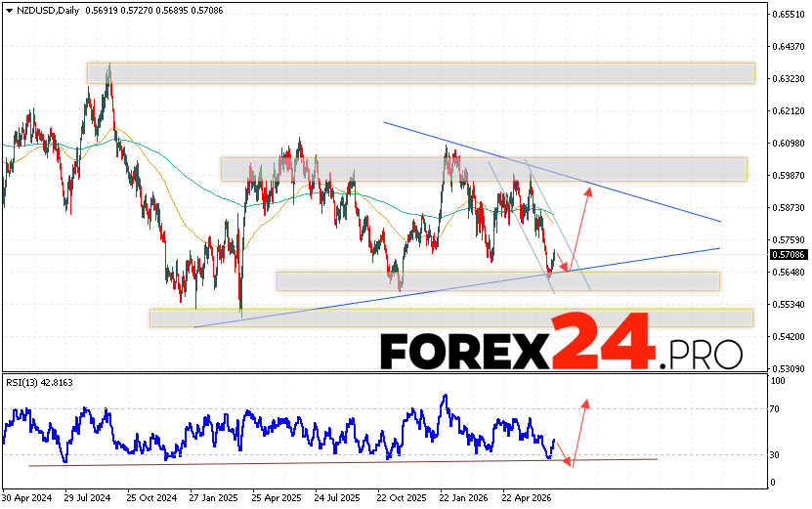
Task: Click the 0.53090 price axis label
Action: (789, 368)
